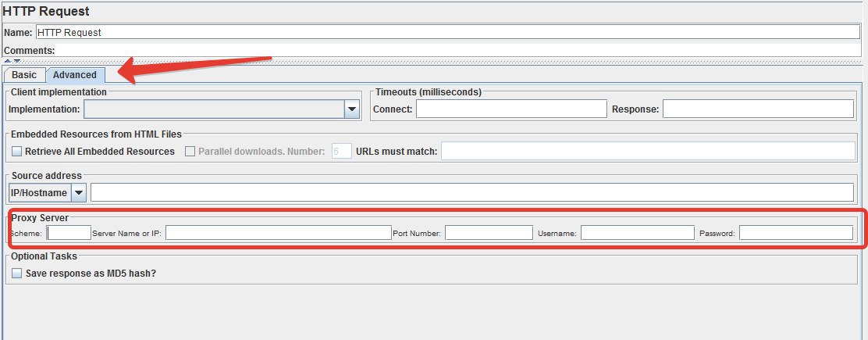Click the Name input field

click(x=448, y=32)
